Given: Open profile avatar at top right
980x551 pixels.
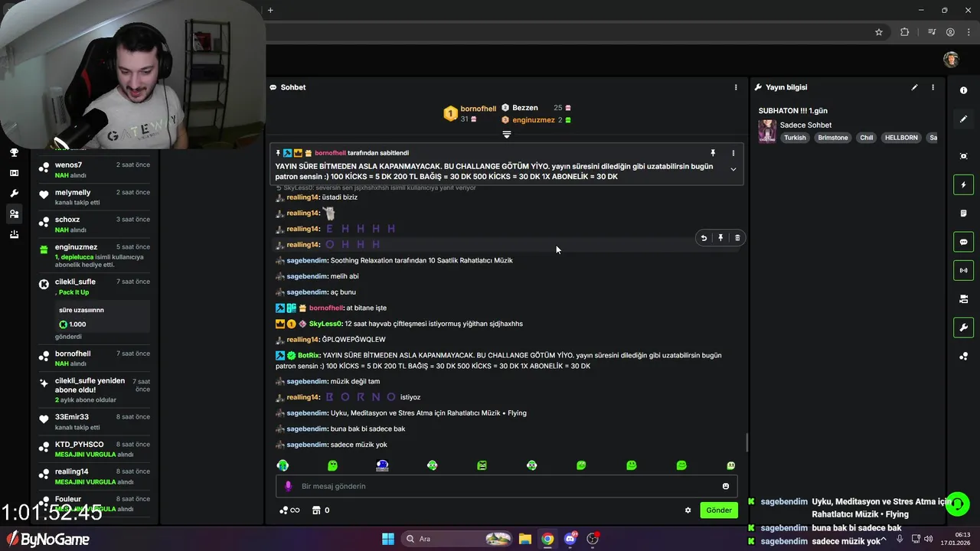Looking at the screenshot, I should tap(951, 60).
